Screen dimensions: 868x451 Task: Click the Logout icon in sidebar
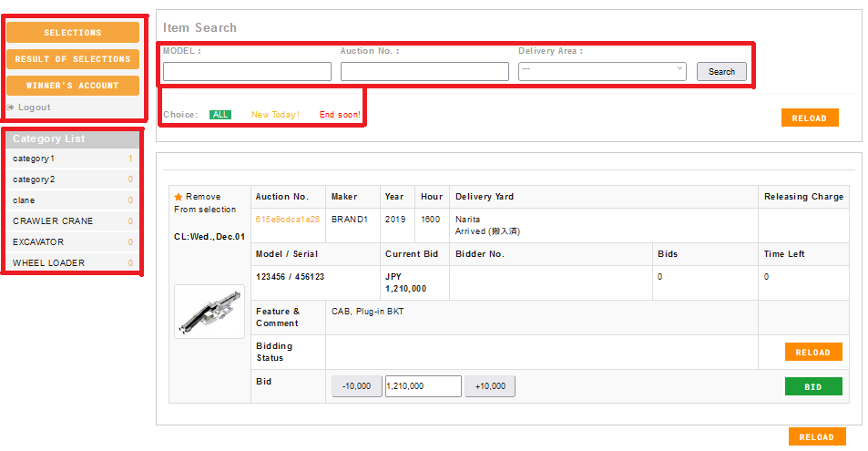(x=11, y=108)
